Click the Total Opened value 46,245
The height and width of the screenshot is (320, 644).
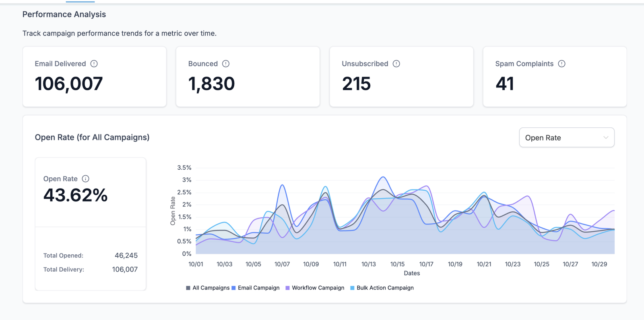pos(126,256)
